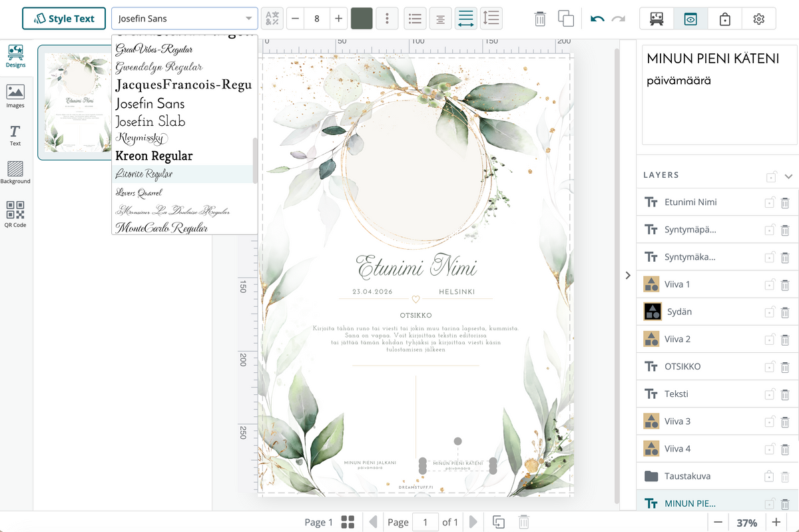Decrease font size with minus button
The width and height of the screenshot is (799, 532).
(x=296, y=19)
